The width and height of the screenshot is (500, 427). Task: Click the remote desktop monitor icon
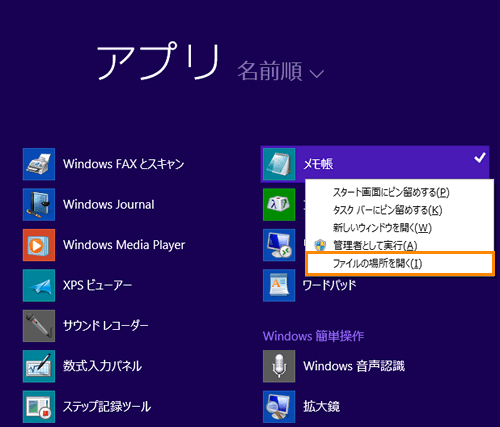(x=279, y=245)
